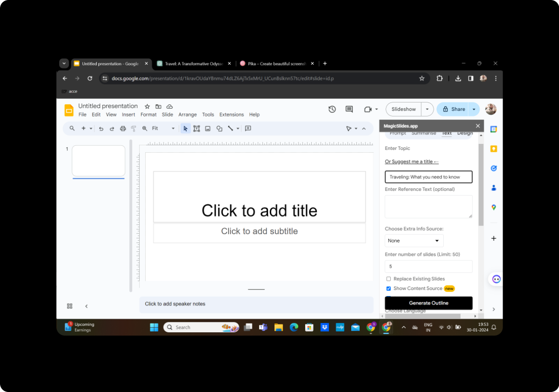
Task: Click the Share button
Action: [453, 110]
